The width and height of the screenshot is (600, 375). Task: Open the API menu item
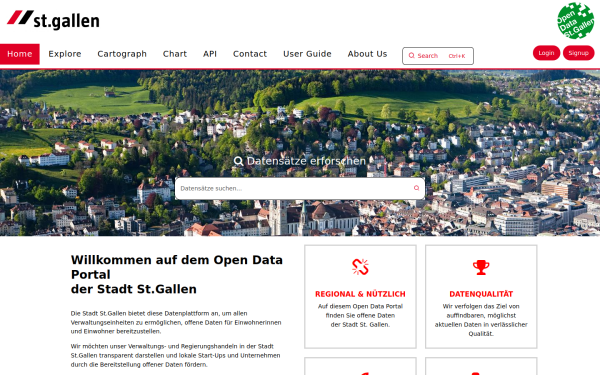[x=210, y=54]
